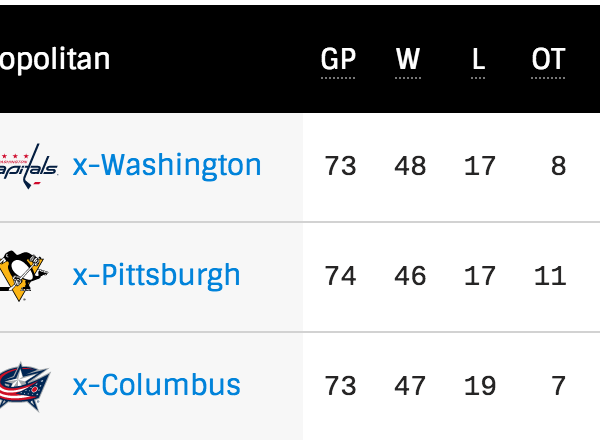Go to the x-Columbus team page
The width and height of the screenshot is (600, 440).
point(157,385)
